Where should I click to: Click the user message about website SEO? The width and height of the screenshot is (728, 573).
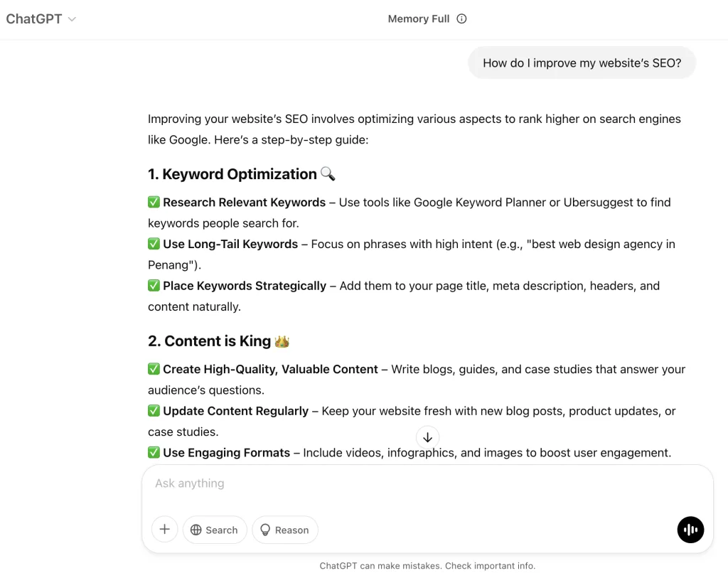click(582, 63)
